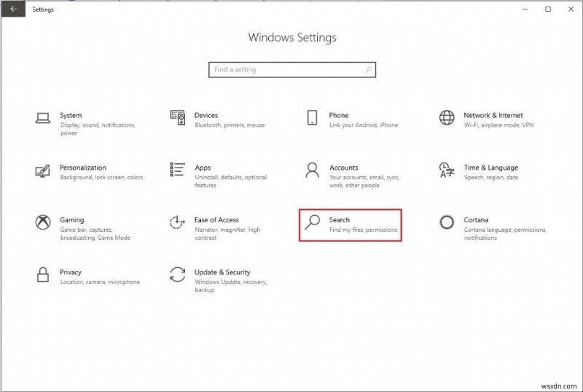The height and width of the screenshot is (392, 583).
Task: Click the Update & Security arrows icon
Action: click(177, 275)
